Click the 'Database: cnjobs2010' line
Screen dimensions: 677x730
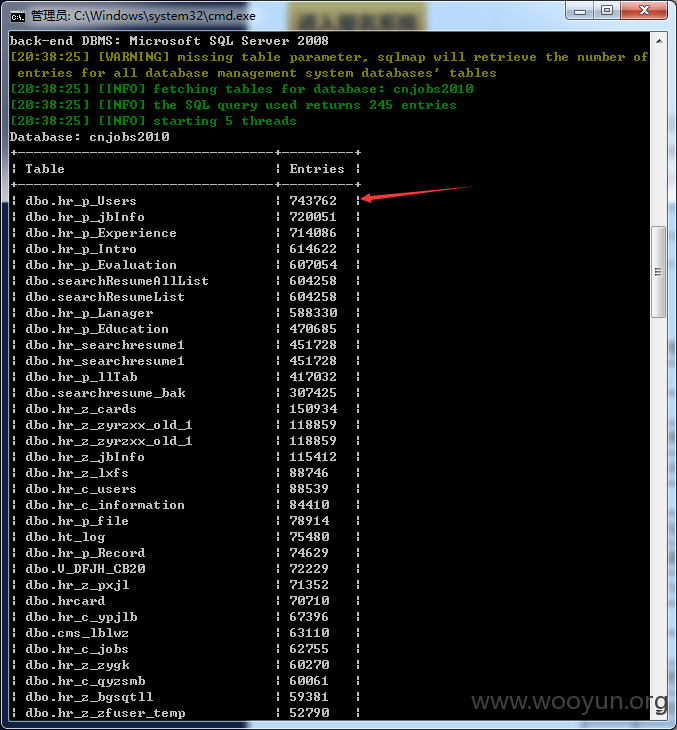tap(89, 137)
